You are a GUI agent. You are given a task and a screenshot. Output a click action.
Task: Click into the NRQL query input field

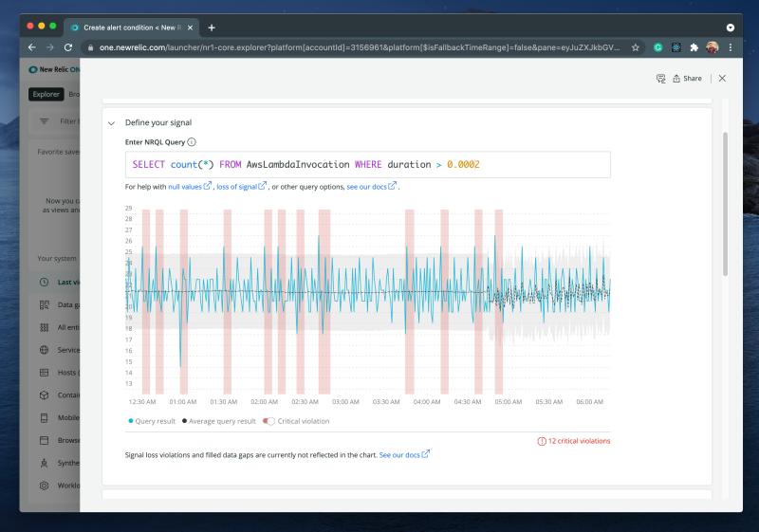(367, 165)
